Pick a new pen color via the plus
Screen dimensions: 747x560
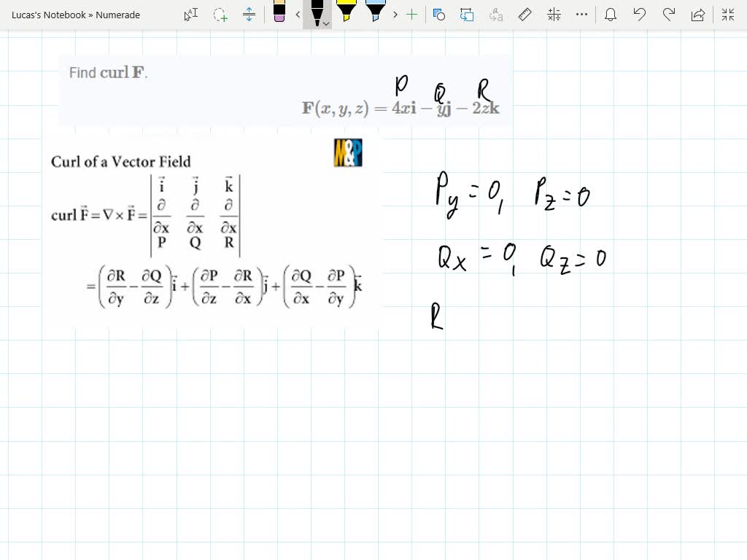coord(413,15)
